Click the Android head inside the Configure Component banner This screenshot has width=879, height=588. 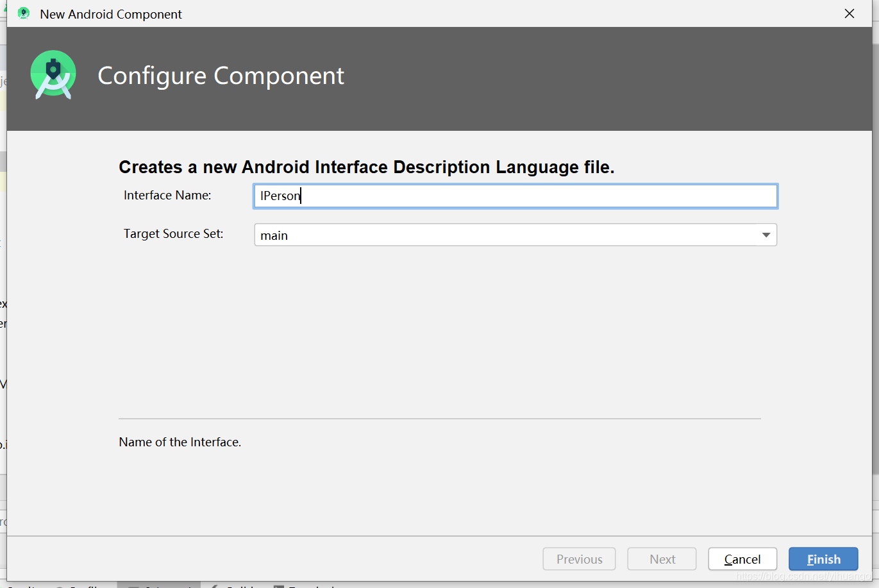click(53, 75)
